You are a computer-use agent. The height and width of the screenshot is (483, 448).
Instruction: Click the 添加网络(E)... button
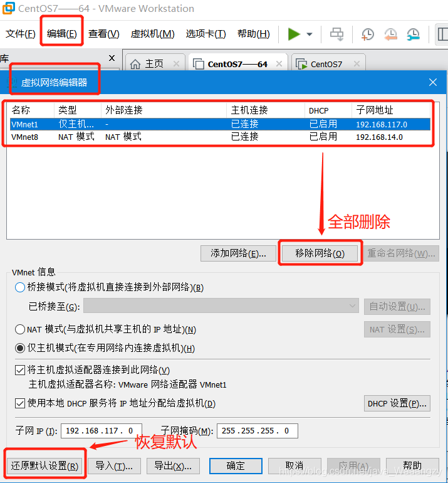(x=239, y=253)
